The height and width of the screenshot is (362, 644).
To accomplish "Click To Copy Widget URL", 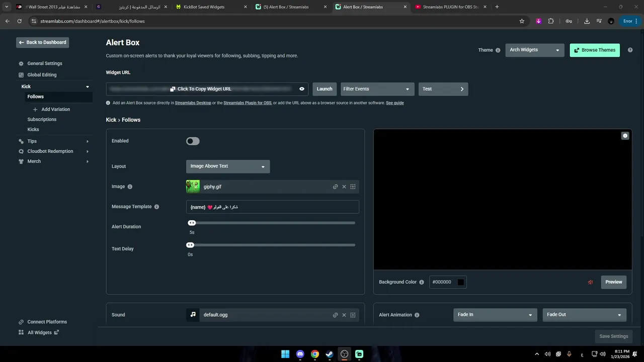I will pos(201,89).
